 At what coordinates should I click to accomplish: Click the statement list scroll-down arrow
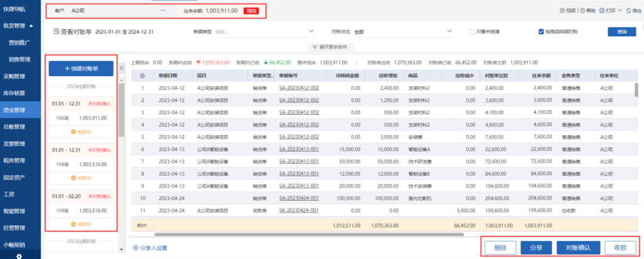point(121,249)
